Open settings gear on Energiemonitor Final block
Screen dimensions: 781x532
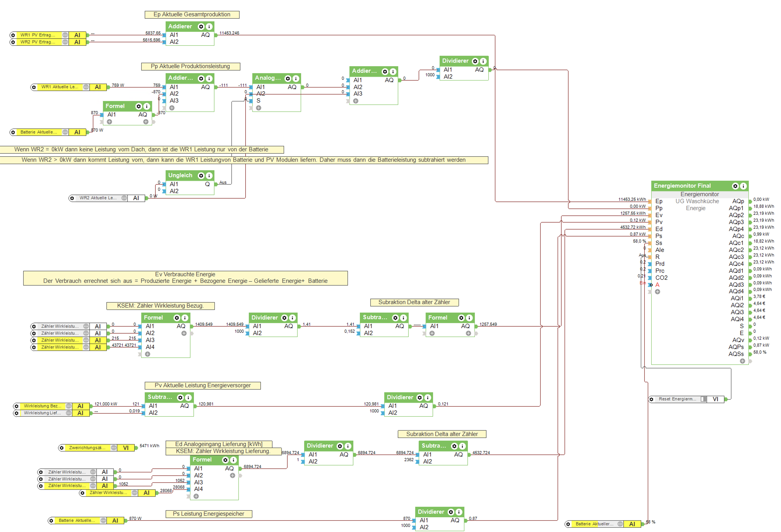[735, 186]
